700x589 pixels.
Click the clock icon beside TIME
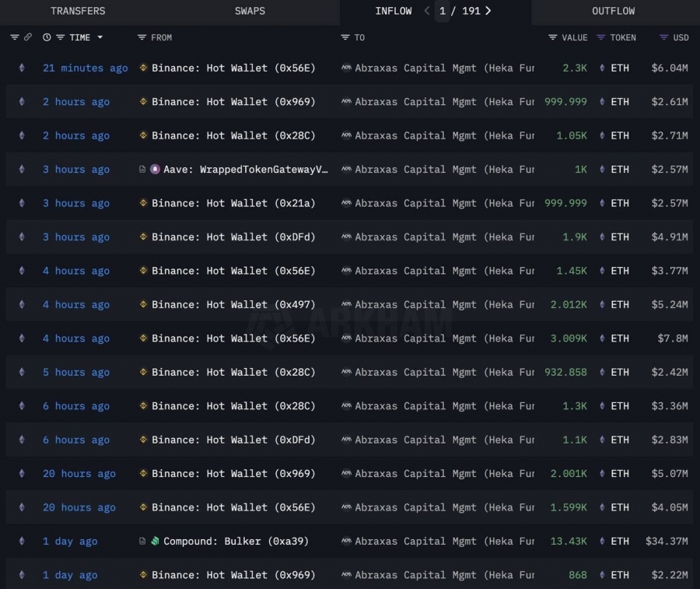[x=47, y=37]
